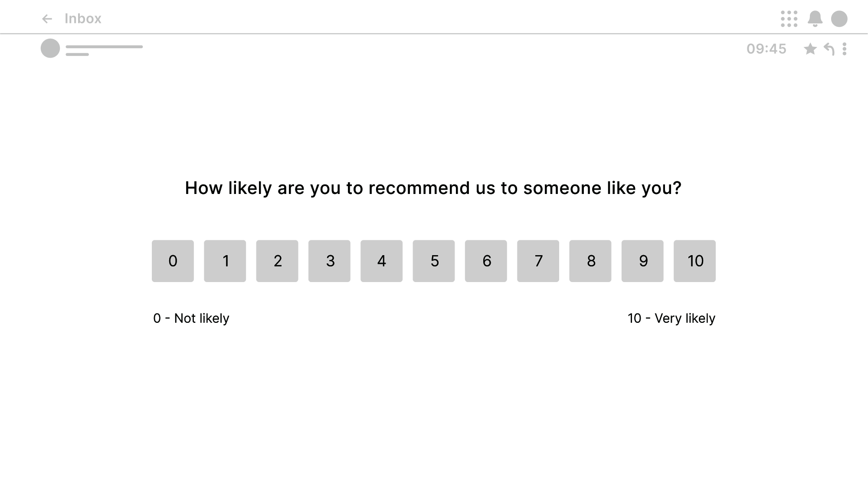Select rating 9

coord(642,261)
